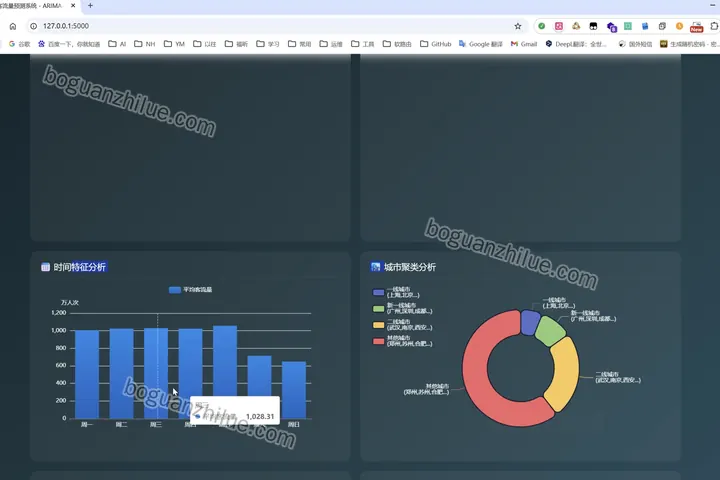
Task: Click the 时间特征分析 panel title
Action: tap(79, 267)
